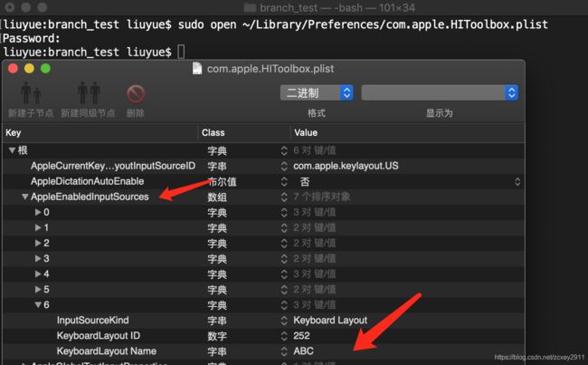Screen dimensions: 588x365
Task: Click the 数组 class cell
Action: [x=217, y=197]
